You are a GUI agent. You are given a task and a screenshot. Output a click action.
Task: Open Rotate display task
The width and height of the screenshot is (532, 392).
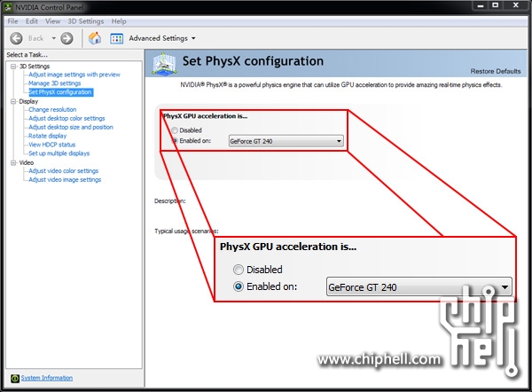pyautogui.click(x=48, y=136)
